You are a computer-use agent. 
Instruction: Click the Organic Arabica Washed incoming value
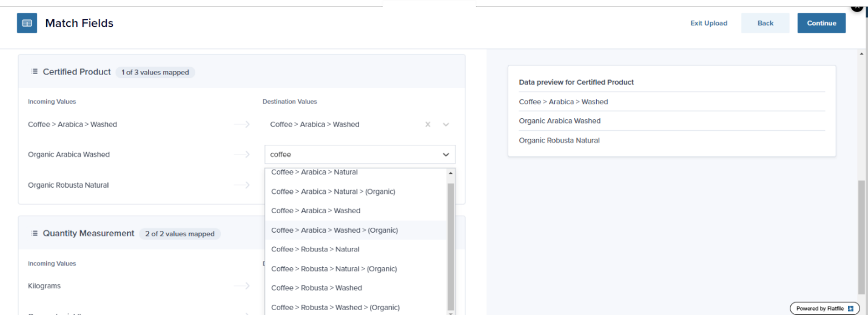(x=69, y=154)
